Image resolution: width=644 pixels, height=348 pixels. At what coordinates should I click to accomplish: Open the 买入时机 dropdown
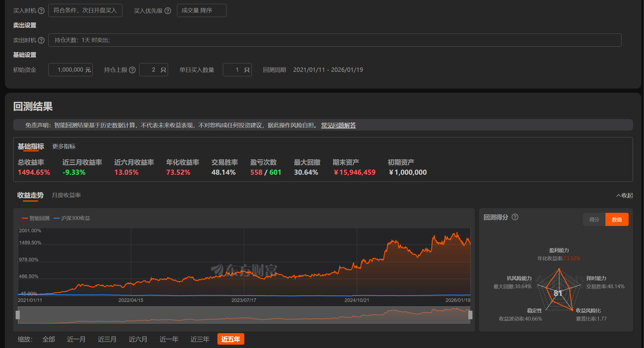(85, 10)
